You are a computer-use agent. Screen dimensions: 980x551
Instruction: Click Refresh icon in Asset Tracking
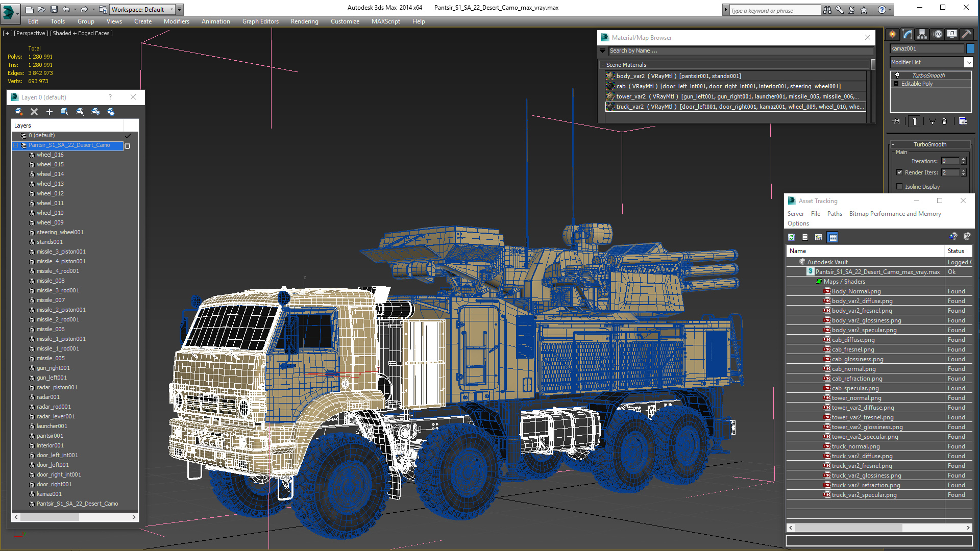[x=791, y=237]
